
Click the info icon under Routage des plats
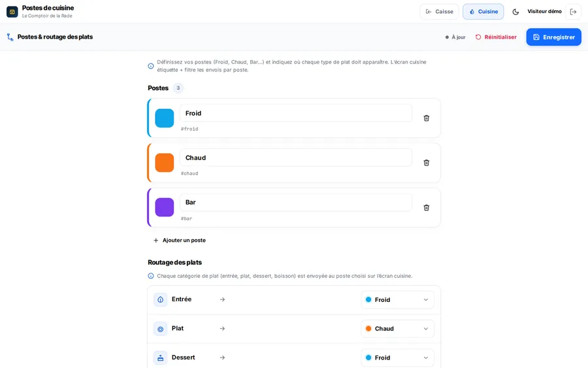click(151, 276)
